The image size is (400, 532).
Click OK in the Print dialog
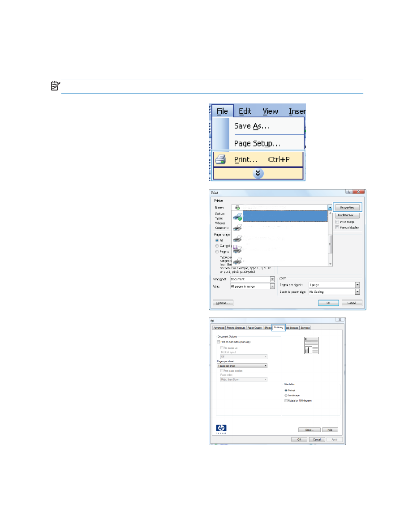[328, 303]
